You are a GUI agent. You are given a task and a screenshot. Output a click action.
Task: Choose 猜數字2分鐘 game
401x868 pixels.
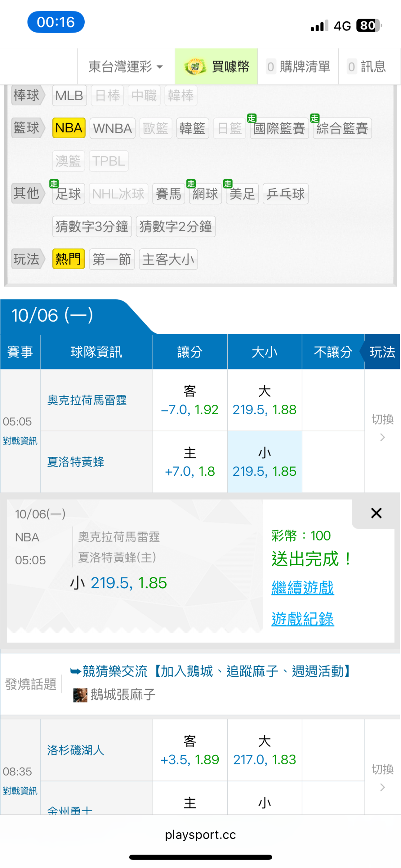pyautogui.click(x=176, y=226)
